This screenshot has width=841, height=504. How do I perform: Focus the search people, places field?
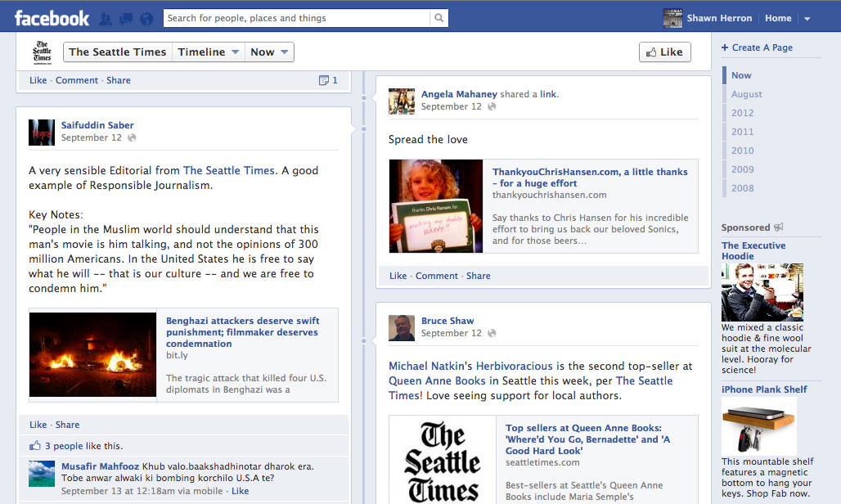(297, 18)
